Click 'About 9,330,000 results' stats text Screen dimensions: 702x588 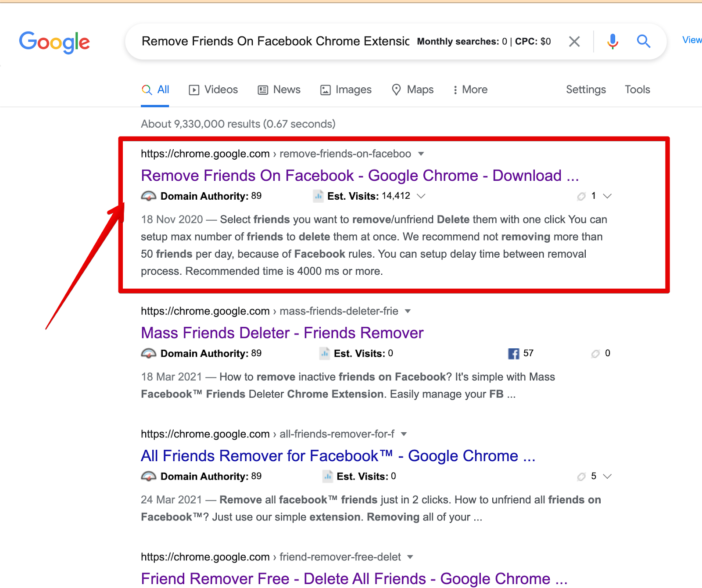(238, 124)
